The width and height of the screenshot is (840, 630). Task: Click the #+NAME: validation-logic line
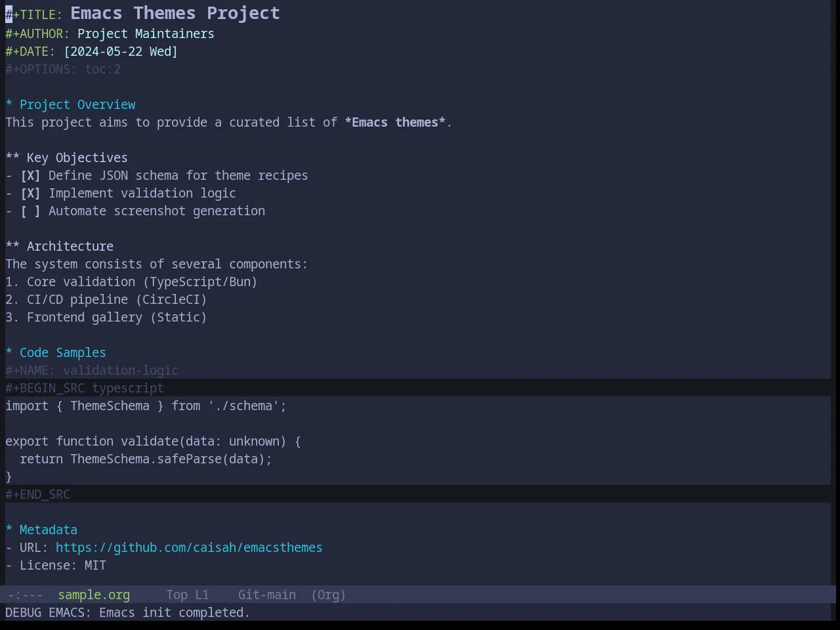click(x=92, y=371)
